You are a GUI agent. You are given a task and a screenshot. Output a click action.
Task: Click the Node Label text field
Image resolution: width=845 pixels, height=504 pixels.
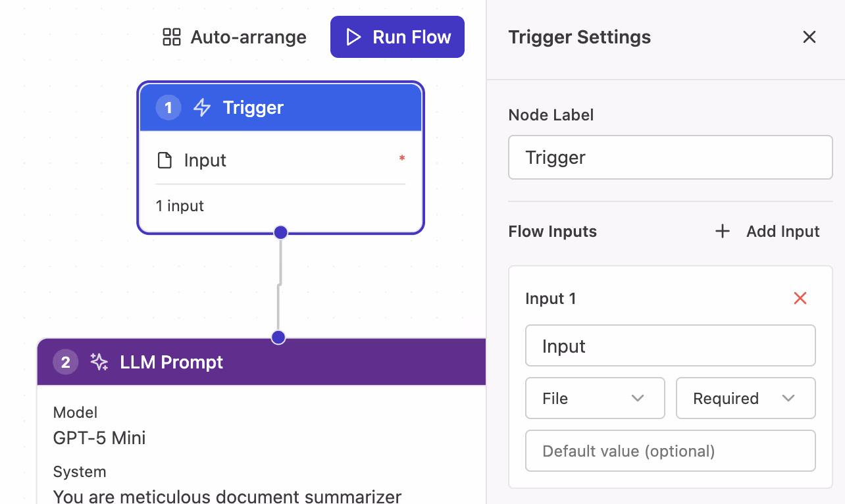coord(670,157)
